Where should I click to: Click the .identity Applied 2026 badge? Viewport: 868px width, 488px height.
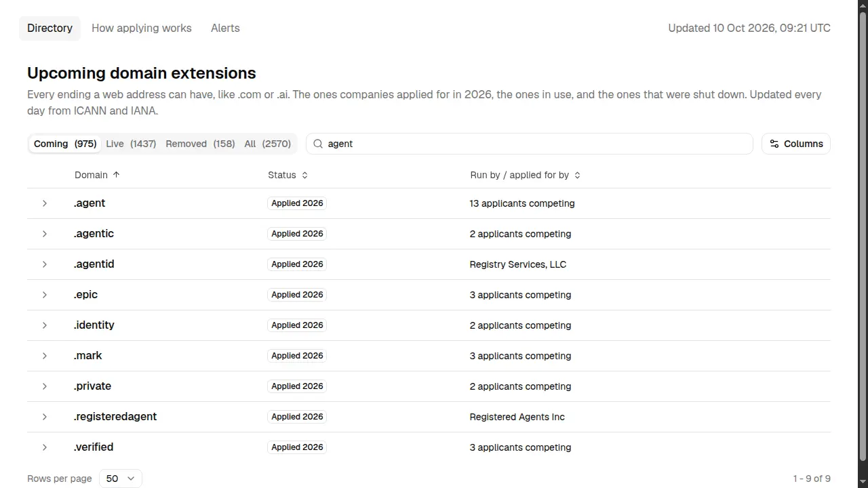(x=297, y=325)
